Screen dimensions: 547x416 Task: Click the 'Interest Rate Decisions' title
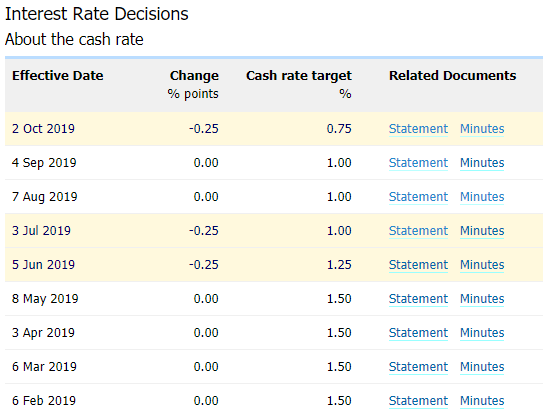click(97, 14)
